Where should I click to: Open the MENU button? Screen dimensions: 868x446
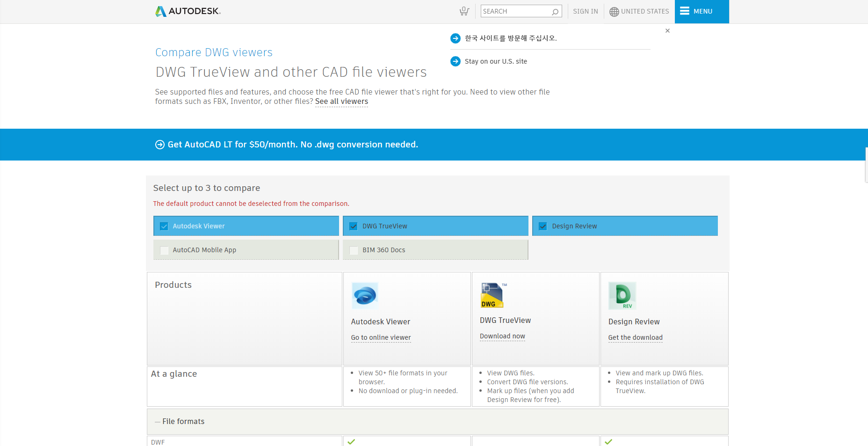[702, 11]
